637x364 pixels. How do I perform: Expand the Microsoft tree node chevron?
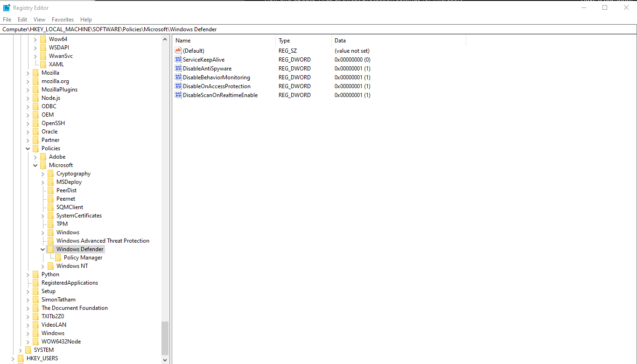click(x=35, y=165)
